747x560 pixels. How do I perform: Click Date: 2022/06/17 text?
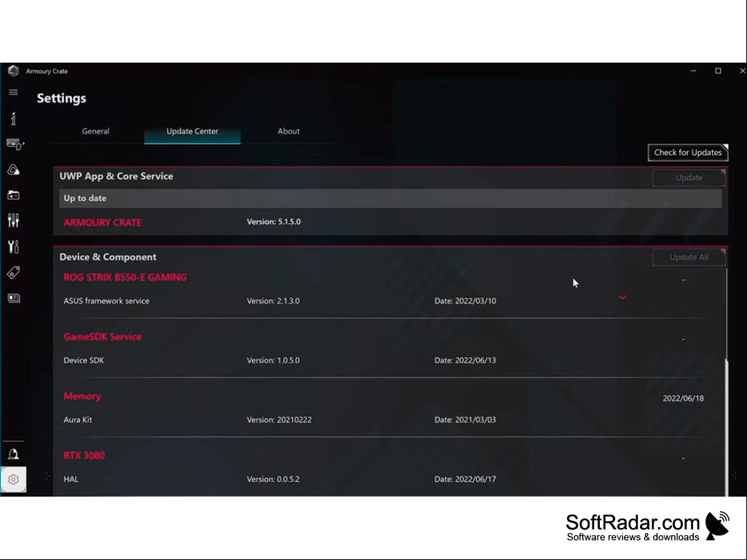point(465,479)
